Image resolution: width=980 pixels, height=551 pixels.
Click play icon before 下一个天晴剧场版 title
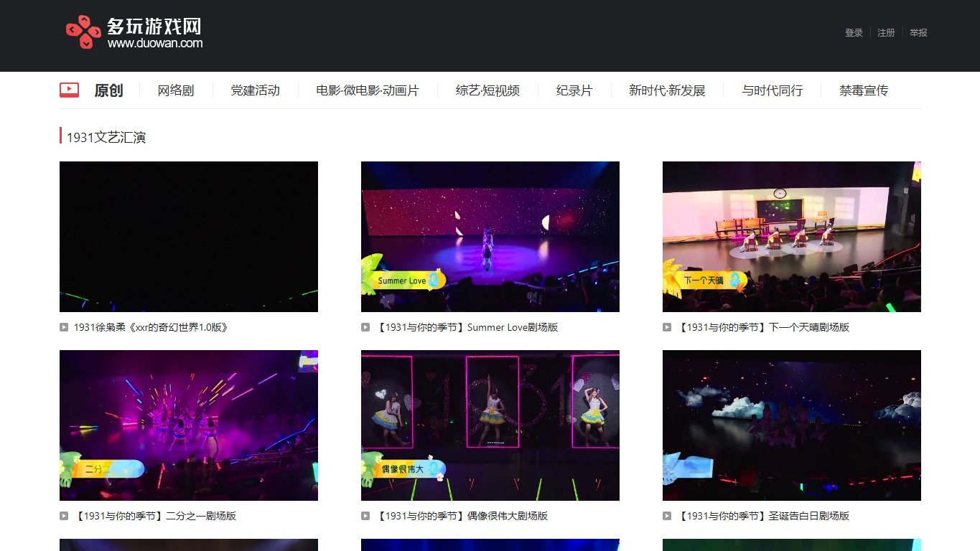click(667, 327)
